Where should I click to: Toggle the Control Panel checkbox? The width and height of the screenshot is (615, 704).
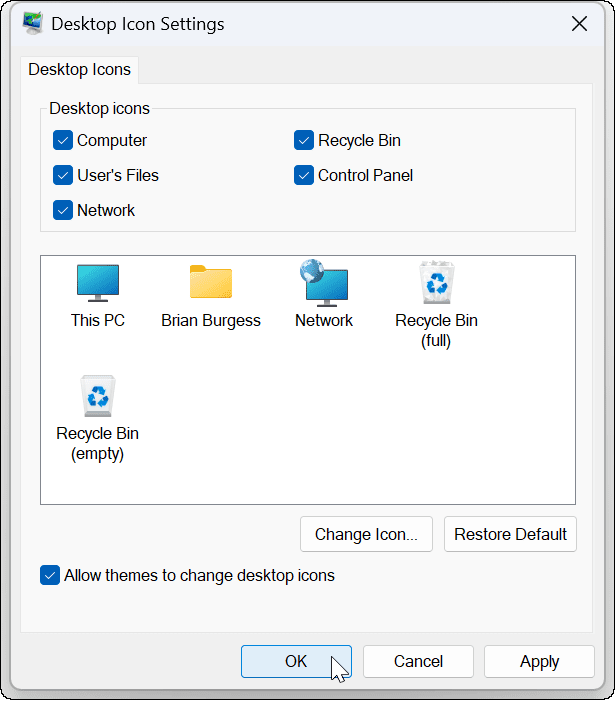[x=304, y=176]
